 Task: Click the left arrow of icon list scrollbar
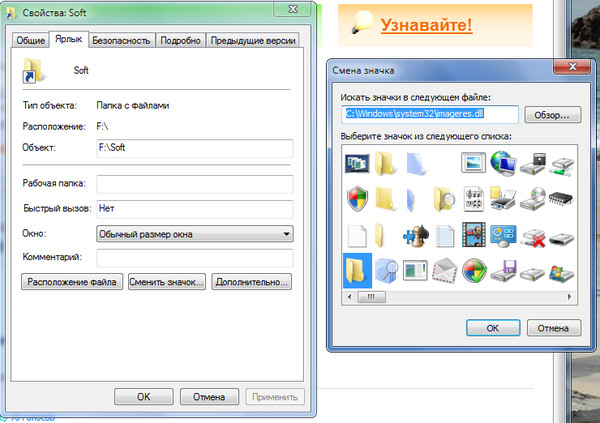(349, 297)
